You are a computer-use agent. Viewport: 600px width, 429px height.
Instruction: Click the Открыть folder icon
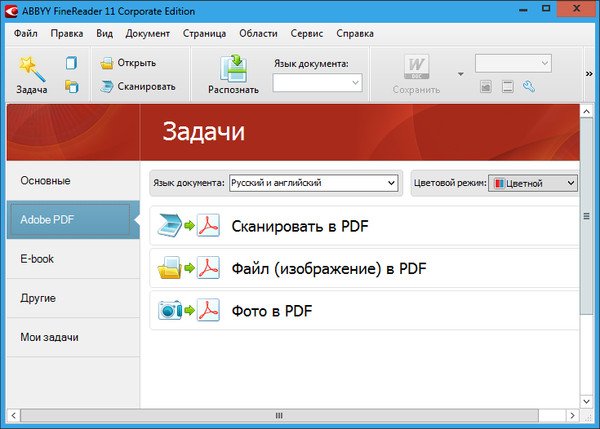pyautogui.click(x=107, y=63)
